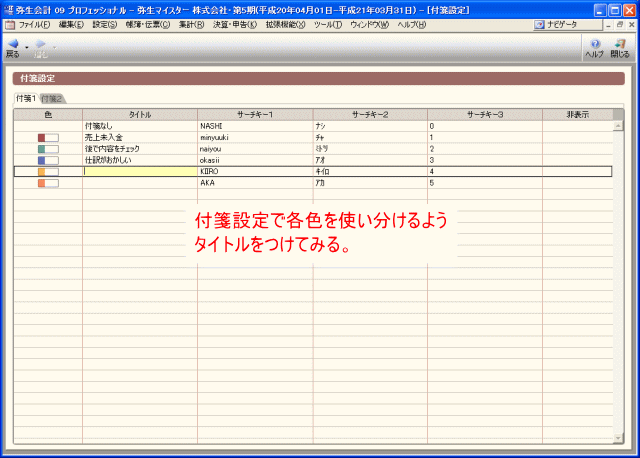Click the 閉じる close icon in toolbar
The width and height of the screenshot is (640, 458).
coord(620,48)
